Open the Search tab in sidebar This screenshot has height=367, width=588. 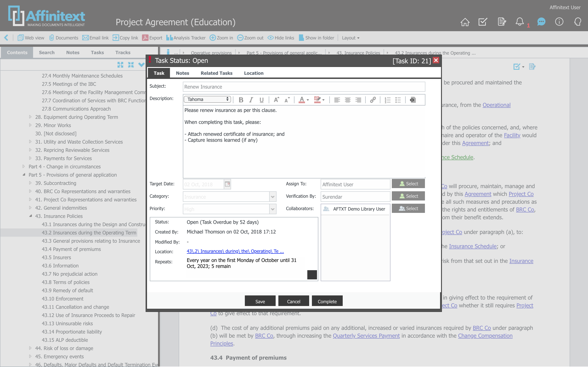point(47,53)
